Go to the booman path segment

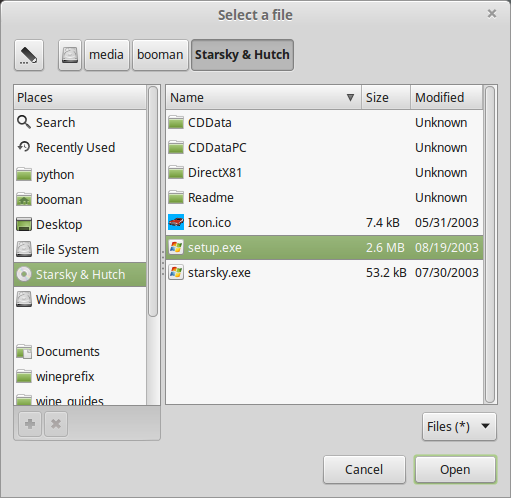tap(160, 55)
